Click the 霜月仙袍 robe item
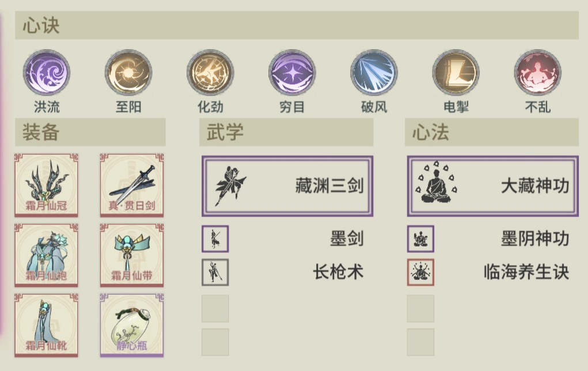The width and height of the screenshot is (588, 371). tap(46, 255)
